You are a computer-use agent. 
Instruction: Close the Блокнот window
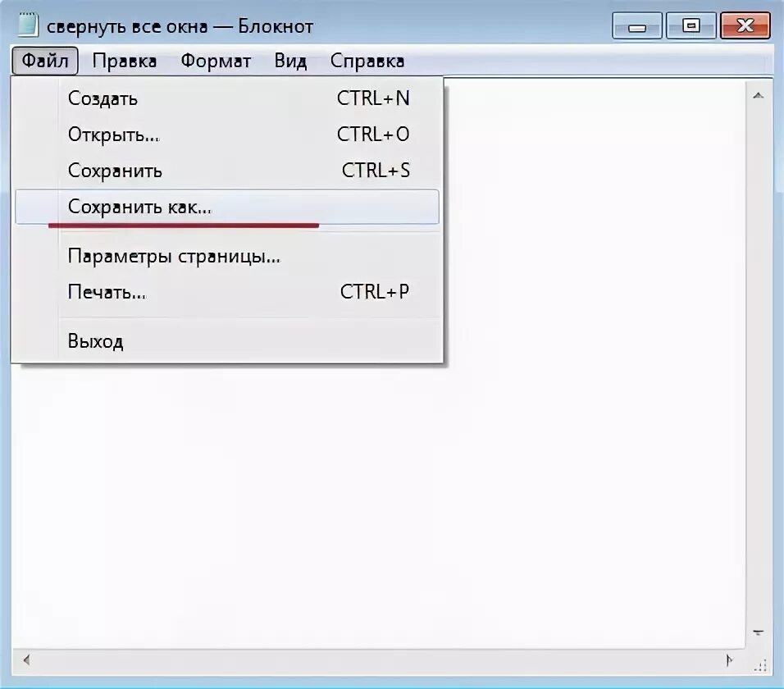(745, 25)
